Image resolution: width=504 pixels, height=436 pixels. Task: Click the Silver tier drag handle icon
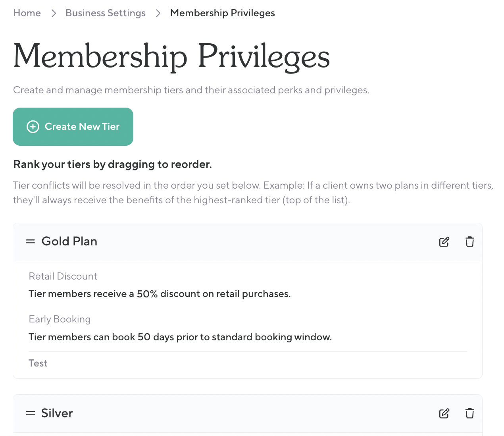click(x=31, y=413)
